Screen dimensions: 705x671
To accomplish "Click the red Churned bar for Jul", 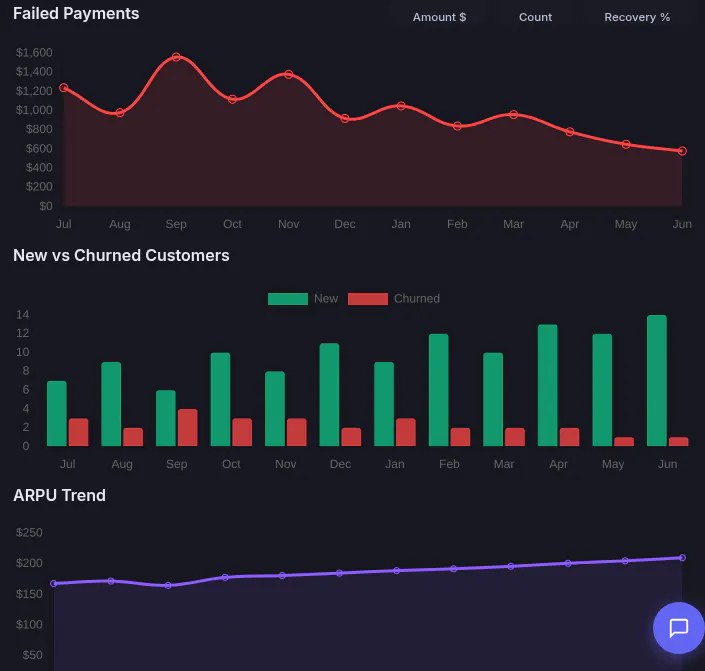I will (78, 432).
